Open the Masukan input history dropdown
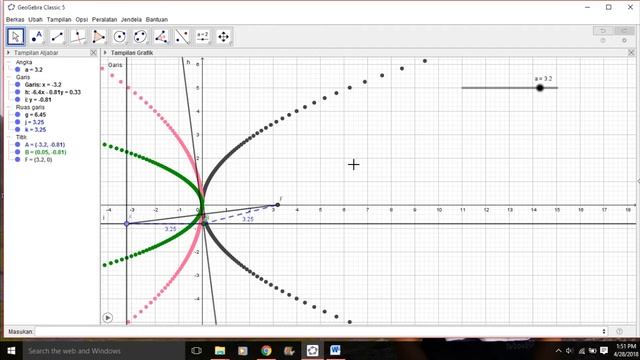 [x=604, y=331]
